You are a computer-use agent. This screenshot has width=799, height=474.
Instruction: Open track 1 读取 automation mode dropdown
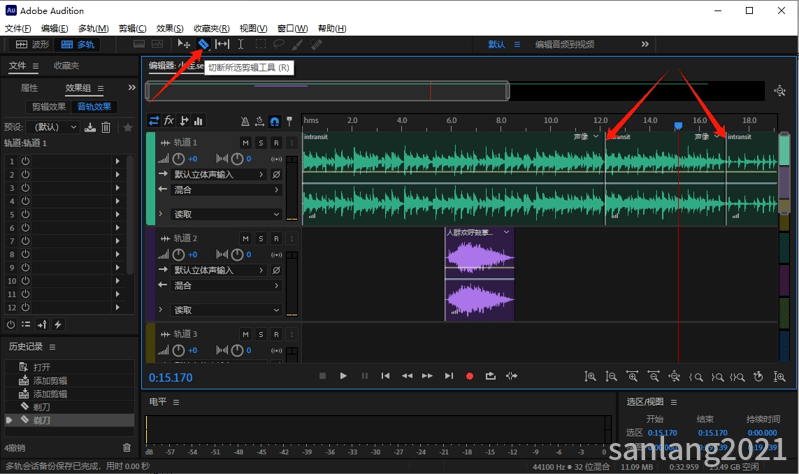click(226, 215)
